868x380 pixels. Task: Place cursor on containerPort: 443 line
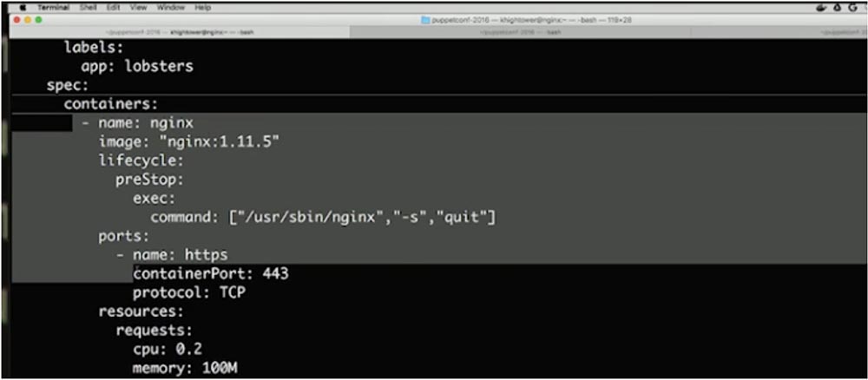point(210,274)
